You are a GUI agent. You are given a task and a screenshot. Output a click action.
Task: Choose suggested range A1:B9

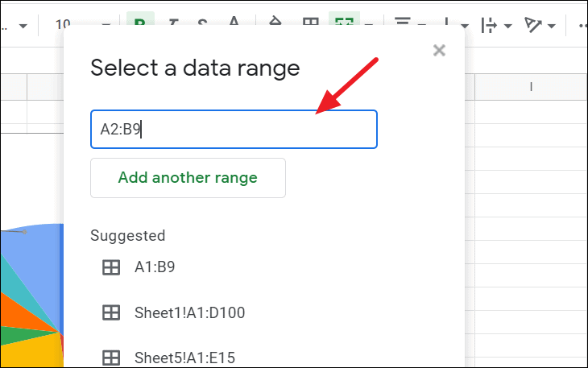pos(155,267)
